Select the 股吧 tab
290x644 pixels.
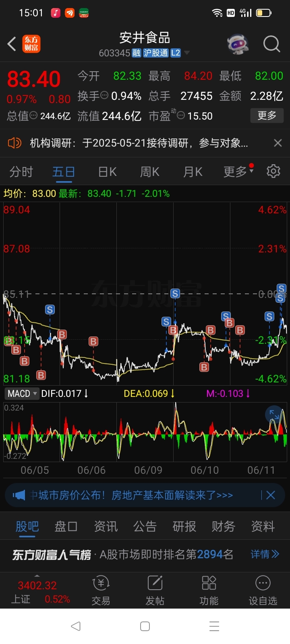pyautogui.click(x=27, y=526)
